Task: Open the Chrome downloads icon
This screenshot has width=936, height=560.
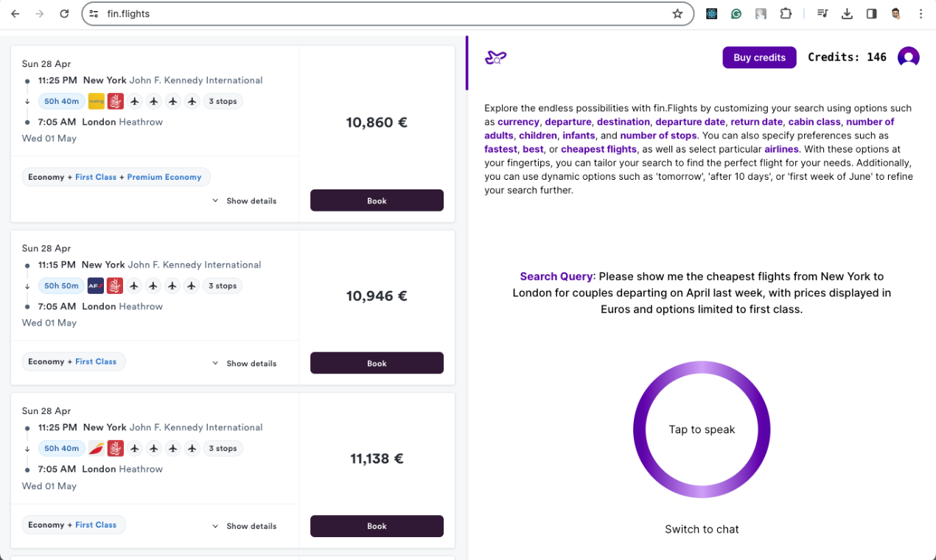Action: pos(847,13)
